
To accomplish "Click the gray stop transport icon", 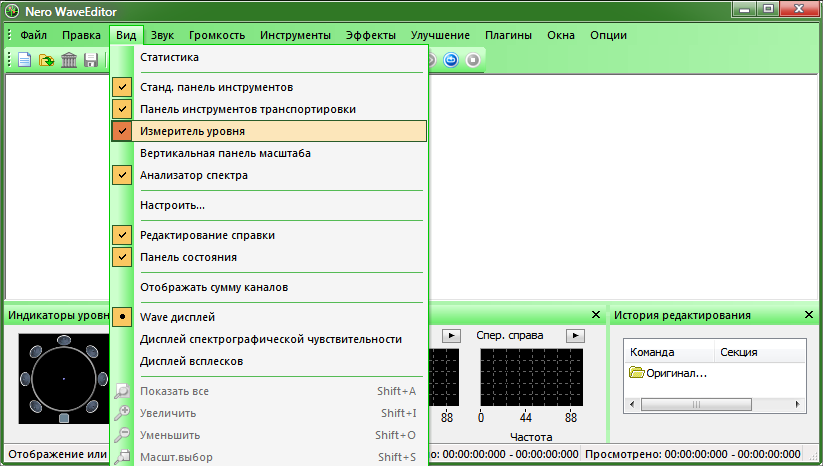I will pyautogui.click(x=473, y=60).
